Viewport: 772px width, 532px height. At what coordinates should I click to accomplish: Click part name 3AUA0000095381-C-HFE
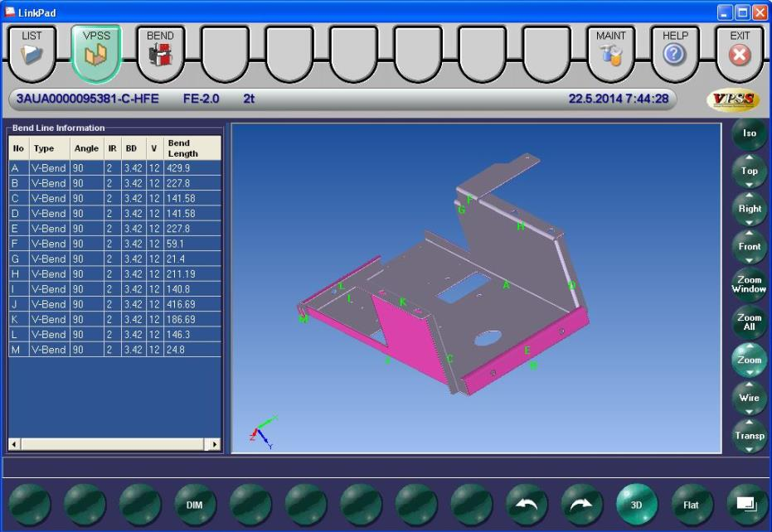coord(88,99)
